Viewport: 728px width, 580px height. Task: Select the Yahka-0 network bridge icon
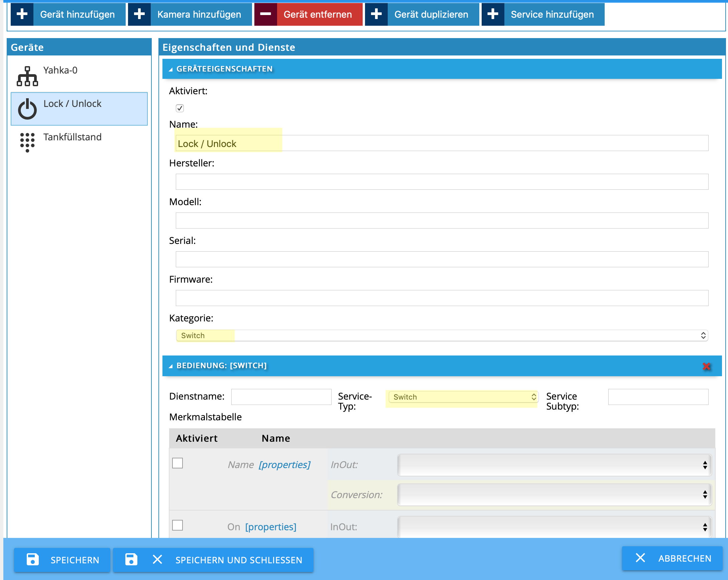tap(27, 76)
